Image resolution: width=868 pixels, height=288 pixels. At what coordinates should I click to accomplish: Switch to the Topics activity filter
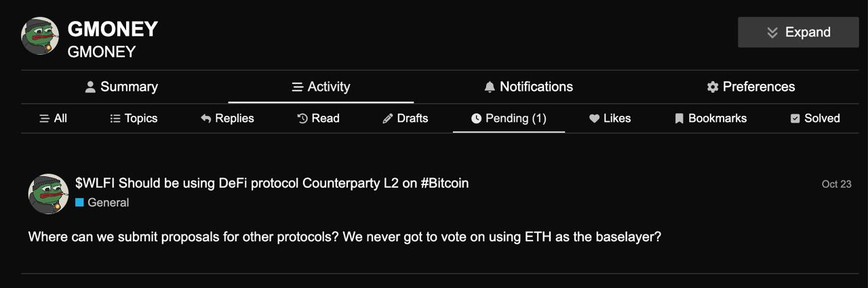pyautogui.click(x=134, y=119)
